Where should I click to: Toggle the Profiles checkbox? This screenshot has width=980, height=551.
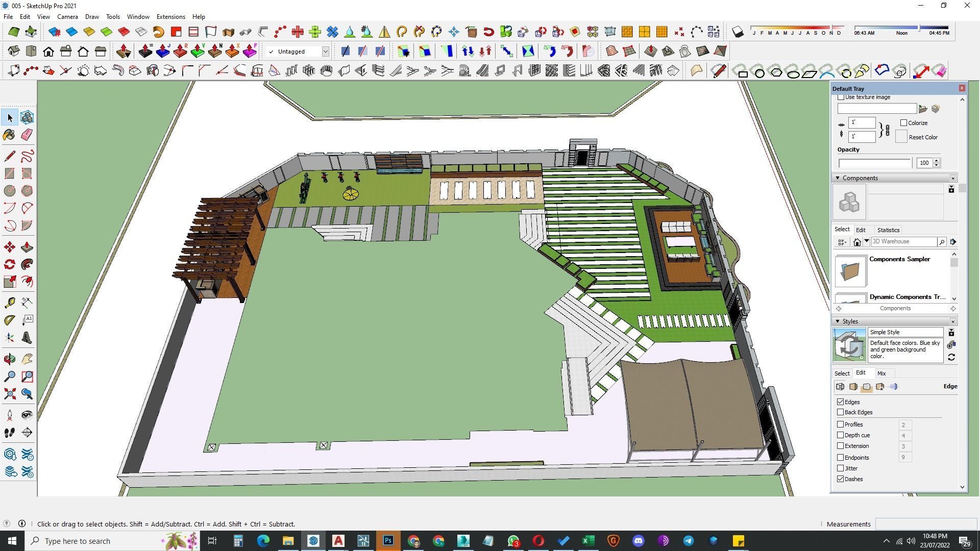[841, 424]
